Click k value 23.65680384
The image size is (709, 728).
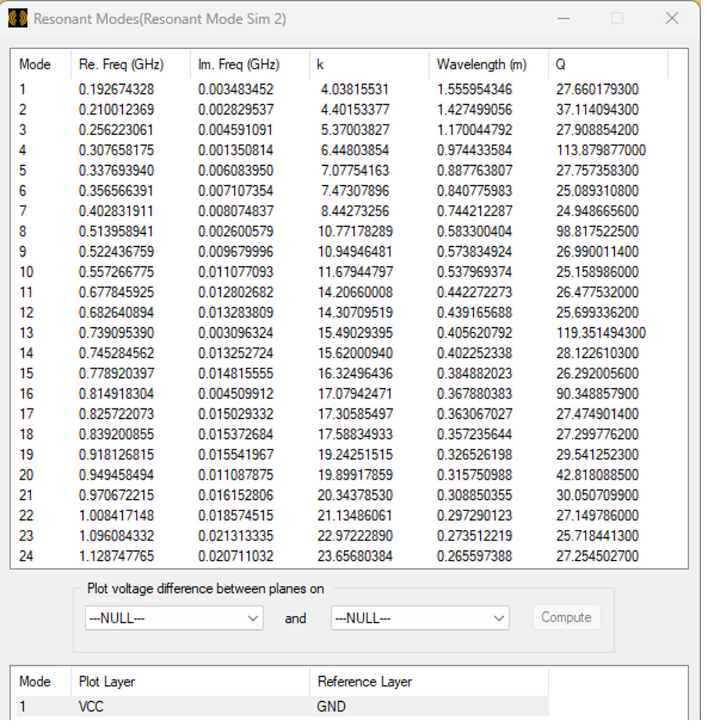(355, 556)
